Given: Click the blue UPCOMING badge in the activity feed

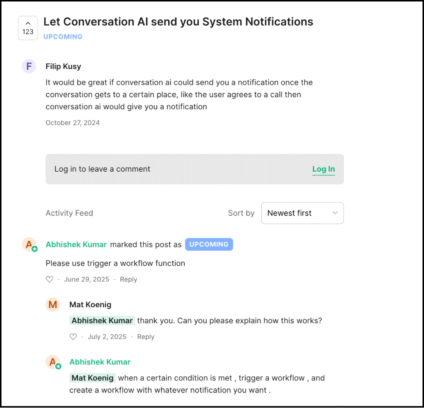Looking at the screenshot, I should pyautogui.click(x=209, y=244).
